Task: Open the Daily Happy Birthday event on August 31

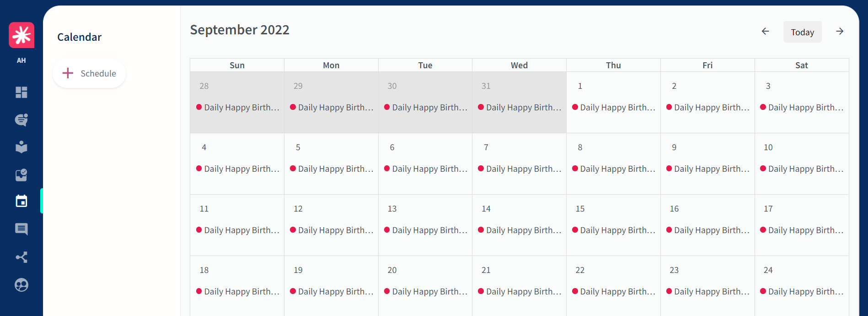Action: [520, 107]
